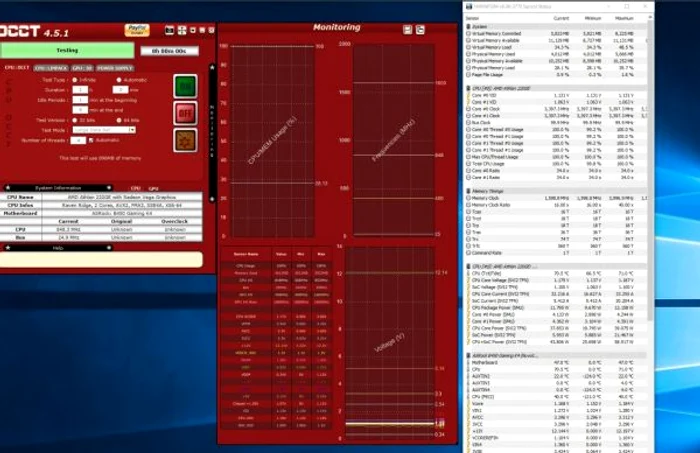
Task: Select the CPU tab beside System Information
Action: pos(136,189)
